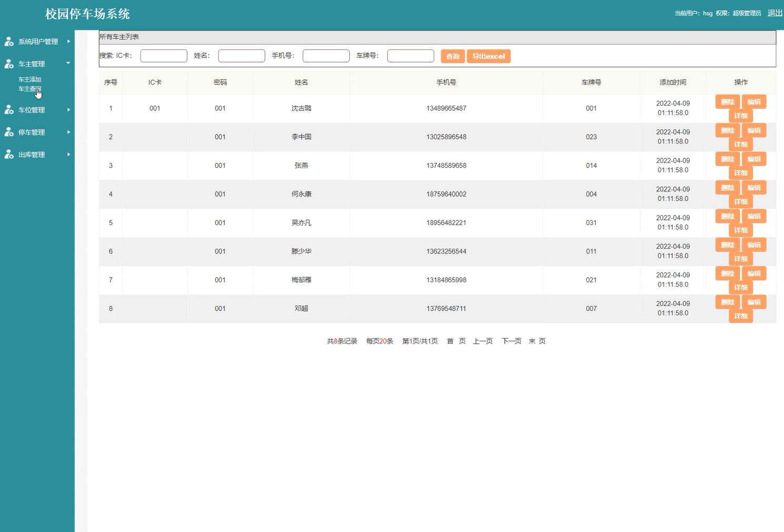Focus the 车牌号 search input field
The height and width of the screenshot is (532, 784).
tap(410, 56)
